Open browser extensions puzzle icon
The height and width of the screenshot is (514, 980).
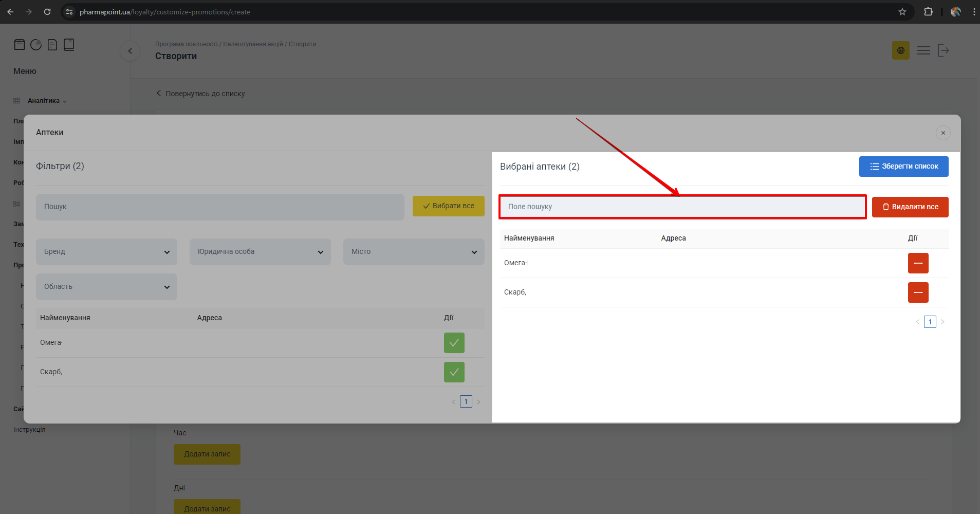click(x=928, y=12)
